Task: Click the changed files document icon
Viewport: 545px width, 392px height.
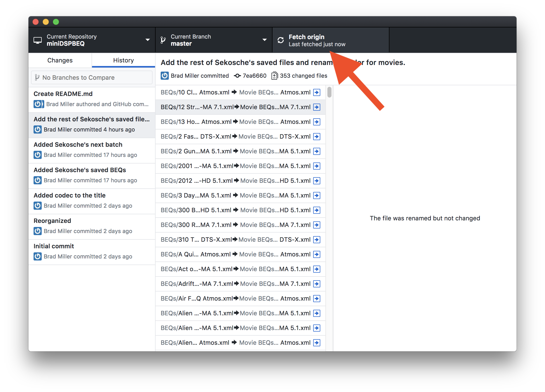Action: [275, 76]
